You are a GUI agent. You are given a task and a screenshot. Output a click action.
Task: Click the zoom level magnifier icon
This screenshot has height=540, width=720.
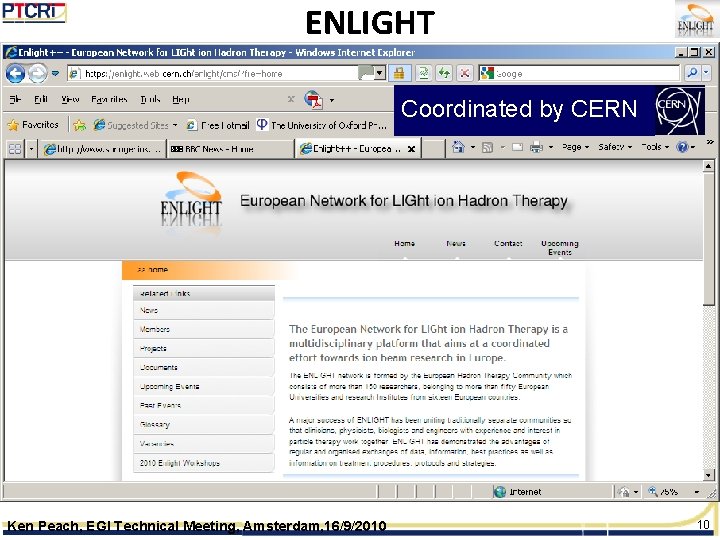pyautogui.click(x=652, y=491)
